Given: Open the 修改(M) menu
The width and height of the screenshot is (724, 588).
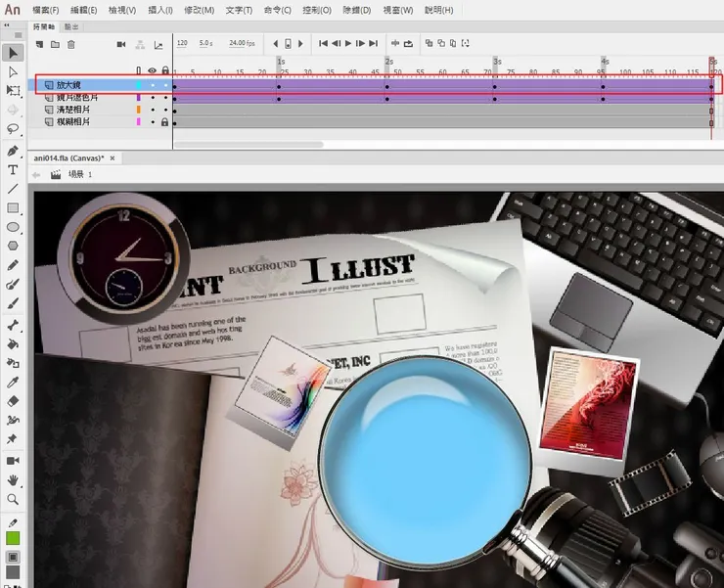Looking at the screenshot, I should click(199, 10).
